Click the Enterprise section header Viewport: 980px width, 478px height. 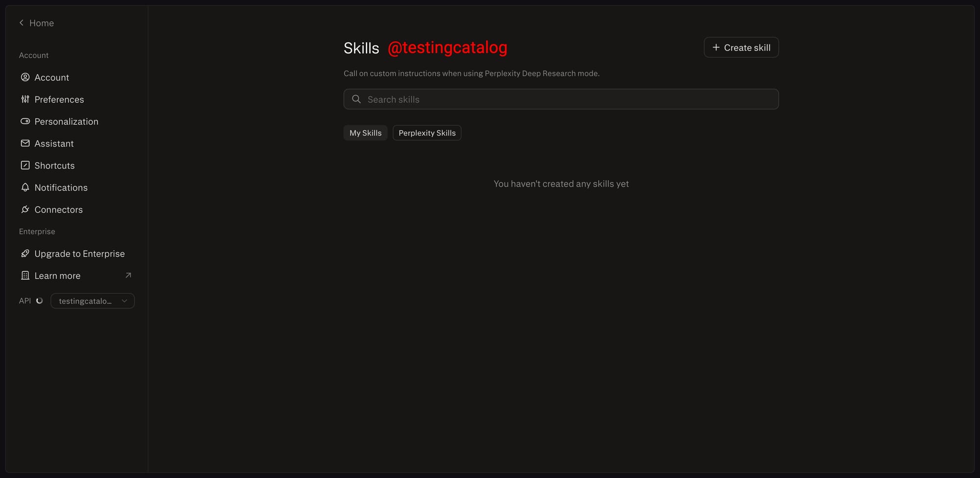point(37,232)
